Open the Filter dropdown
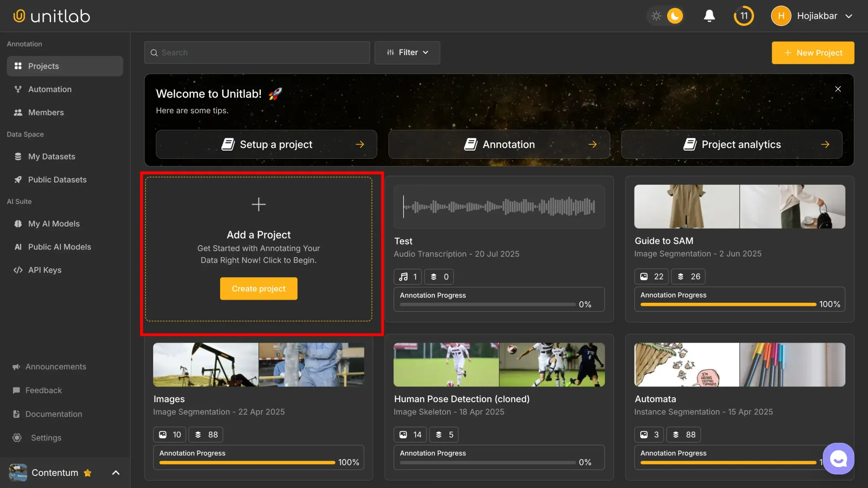 407,52
